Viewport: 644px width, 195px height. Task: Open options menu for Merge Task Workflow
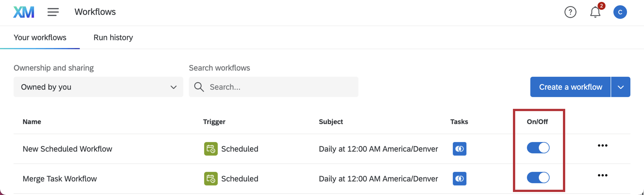click(602, 175)
